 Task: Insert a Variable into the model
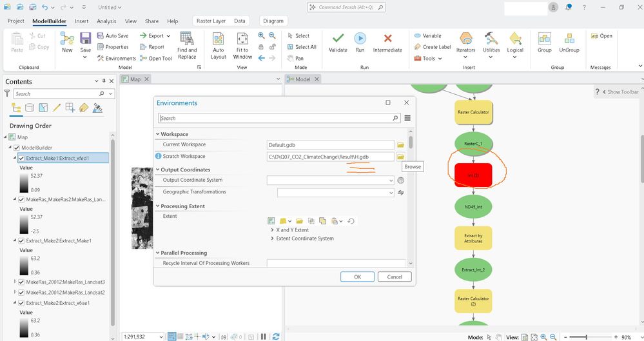pos(427,35)
